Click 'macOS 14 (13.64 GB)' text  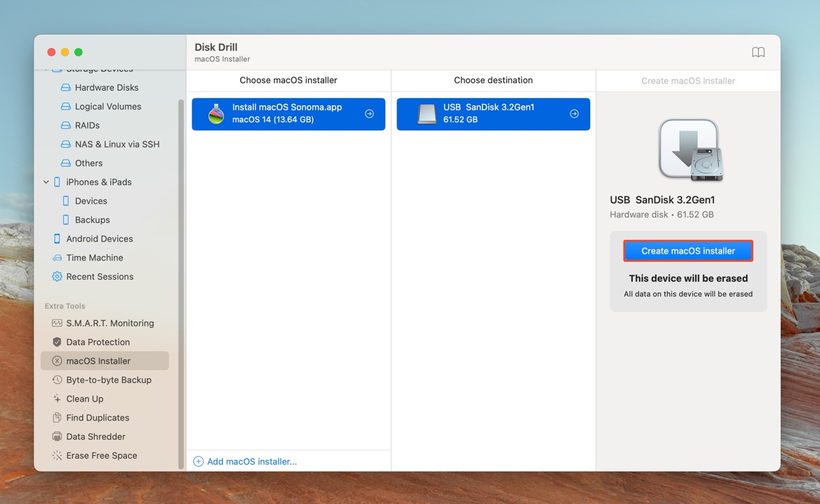point(273,120)
